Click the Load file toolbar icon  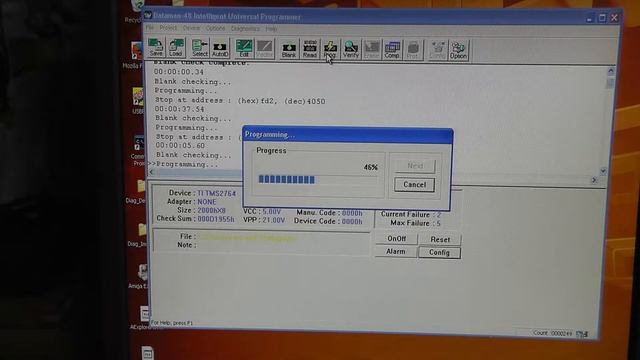[x=176, y=48]
